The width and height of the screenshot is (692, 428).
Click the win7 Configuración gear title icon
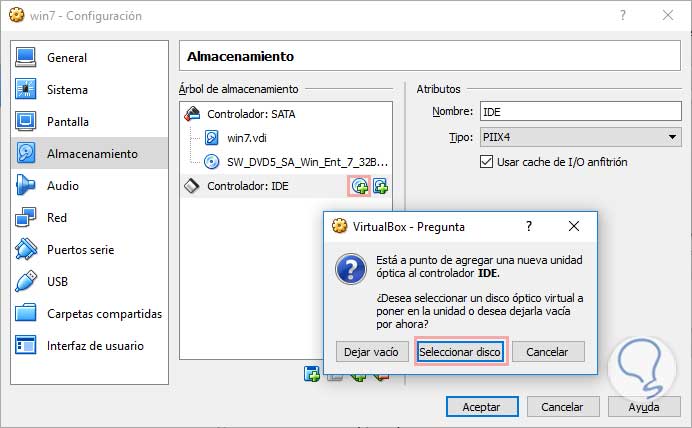point(17,15)
